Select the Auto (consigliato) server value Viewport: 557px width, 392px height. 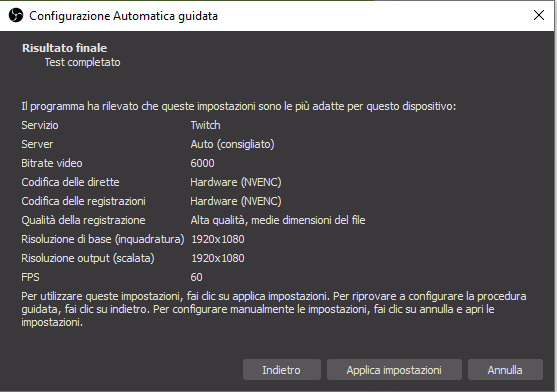(x=232, y=144)
